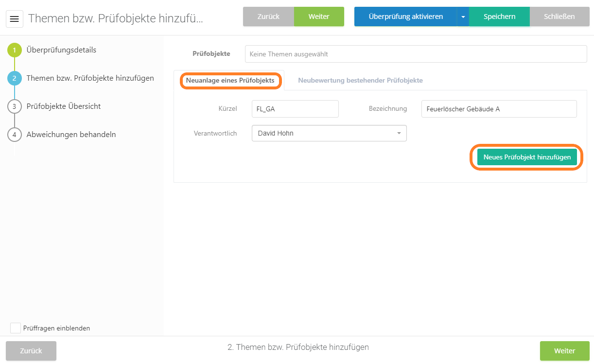The height and width of the screenshot is (364, 594).
Task: Click into the Kürzel input field
Action: (x=295, y=109)
